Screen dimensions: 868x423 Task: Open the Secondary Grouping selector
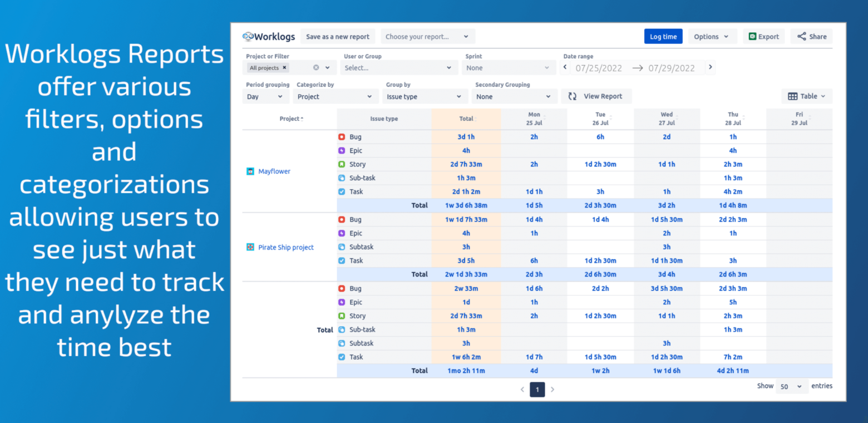pyautogui.click(x=514, y=96)
